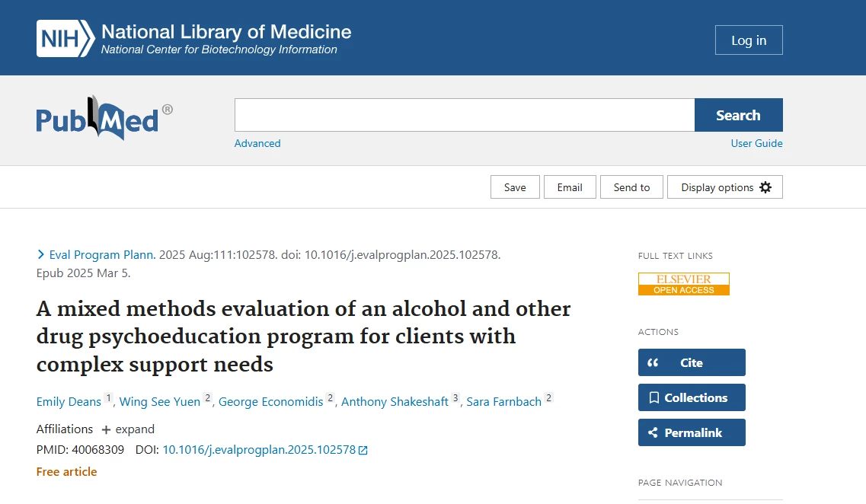Screen dimensions: 866x504
Task: Click the Email button
Action: coord(570,187)
